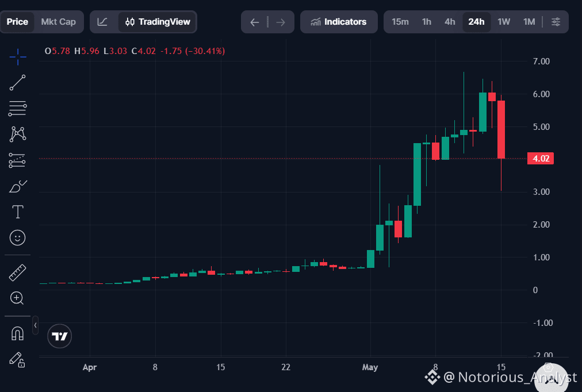Click the L3.03 low value

116,51
